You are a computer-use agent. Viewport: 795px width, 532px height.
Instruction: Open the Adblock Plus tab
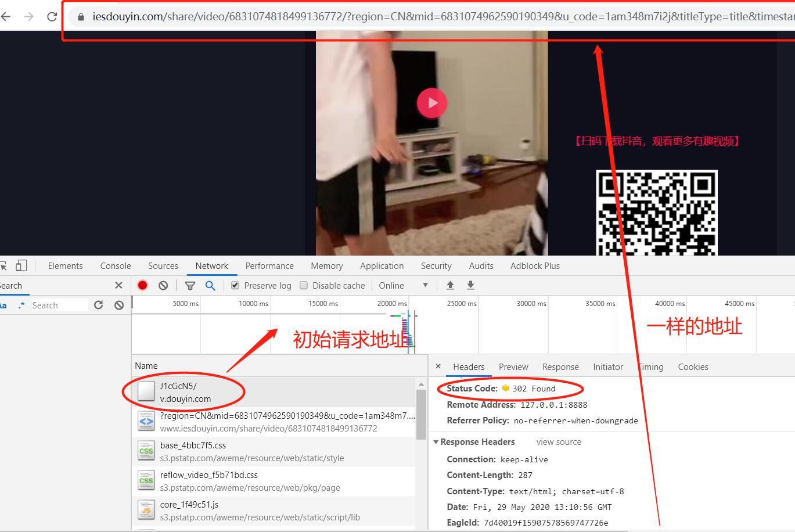tap(535, 265)
